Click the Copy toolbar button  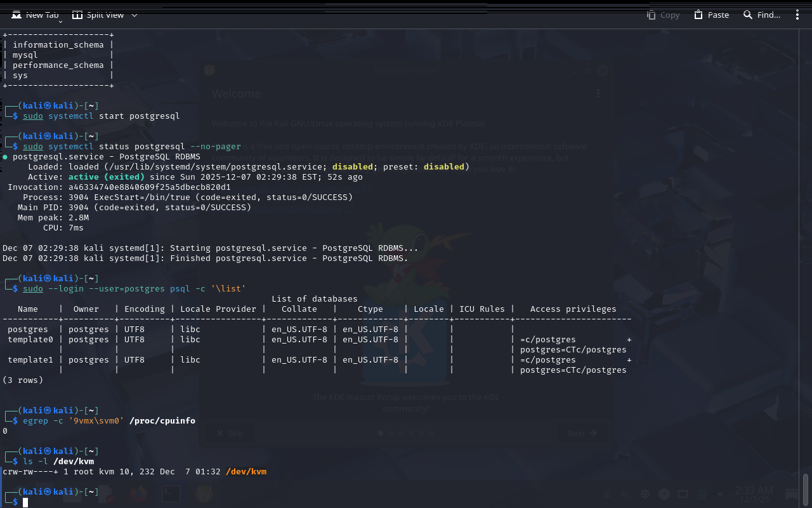tap(663, 15)
